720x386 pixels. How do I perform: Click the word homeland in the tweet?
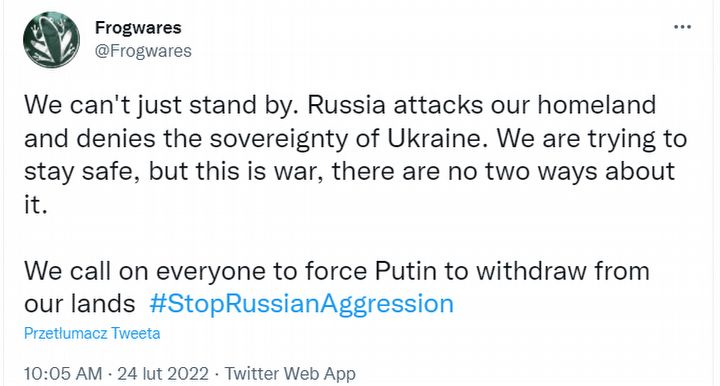(596, 105)
